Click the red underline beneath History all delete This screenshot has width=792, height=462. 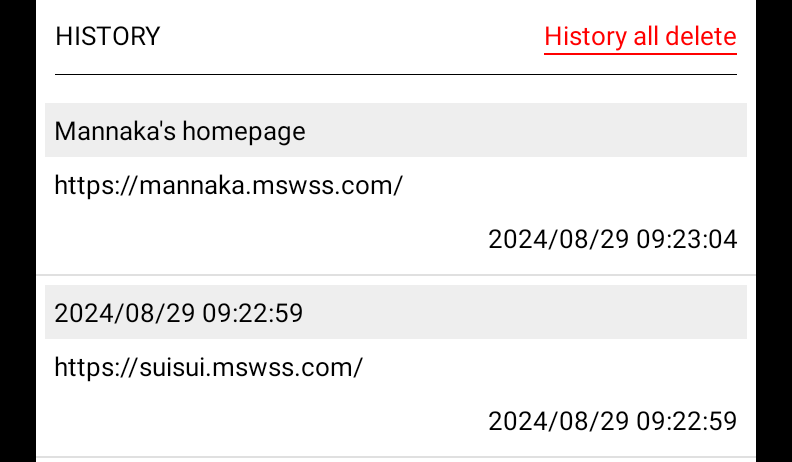[x=640, y=52]
